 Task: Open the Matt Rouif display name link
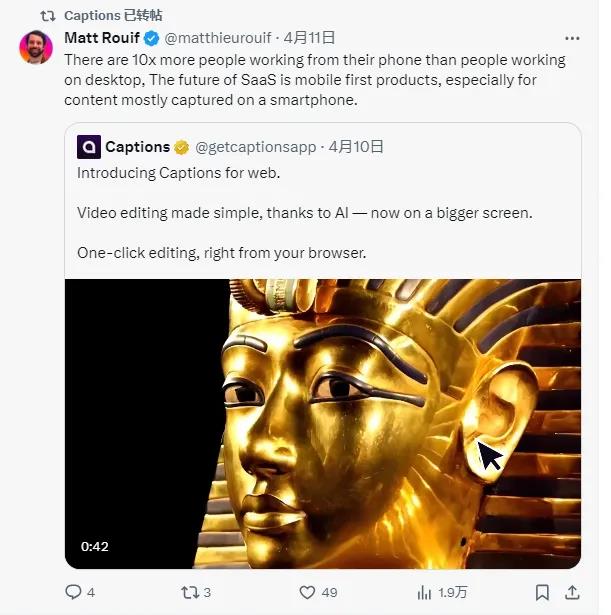[101, 38]
